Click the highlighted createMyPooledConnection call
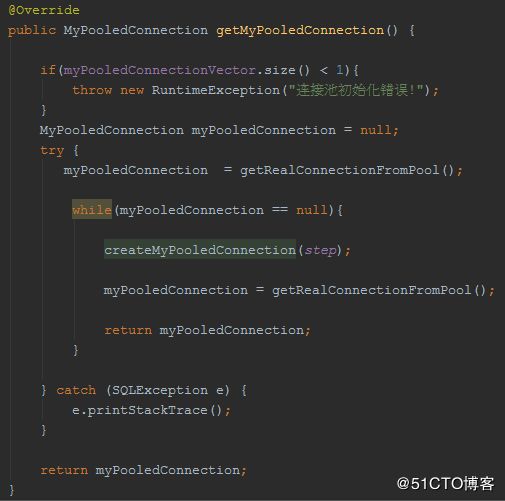Screen dimensions: 505x501 click(200, 250)
